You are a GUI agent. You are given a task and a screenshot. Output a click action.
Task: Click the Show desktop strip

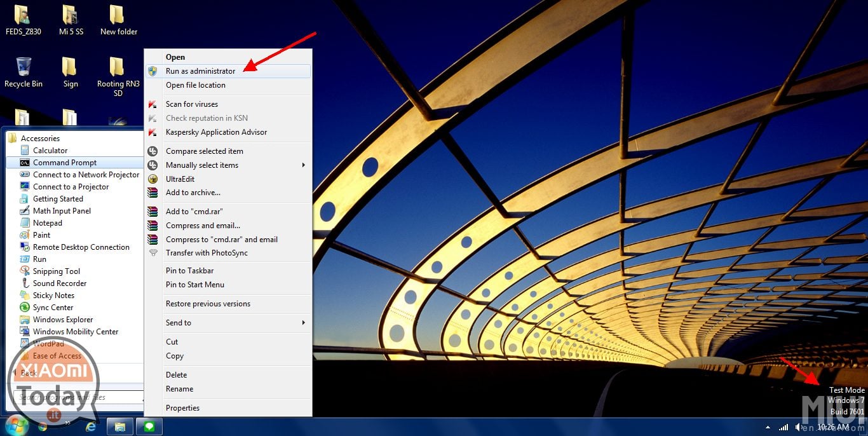864,426
